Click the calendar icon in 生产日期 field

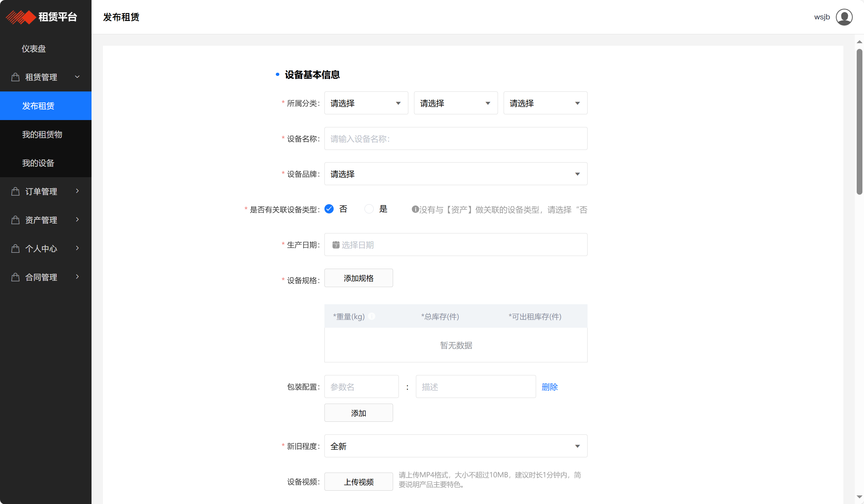pos(336,245)
